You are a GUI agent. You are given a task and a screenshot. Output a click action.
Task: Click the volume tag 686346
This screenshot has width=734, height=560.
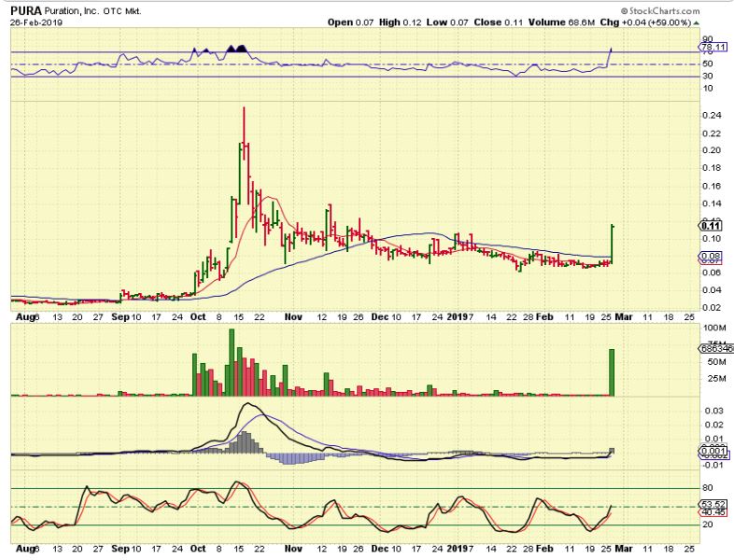715,349
